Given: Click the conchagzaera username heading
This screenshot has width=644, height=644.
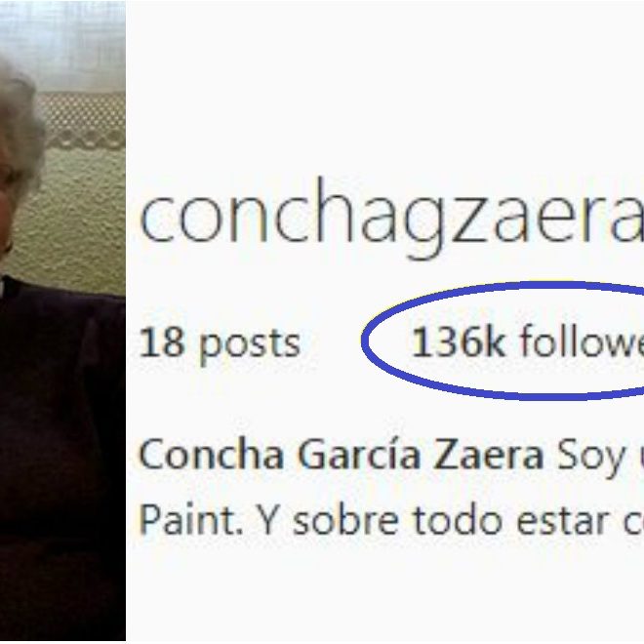Looking at the screenshot, I should pyautogui.click(x=391, y=218).
